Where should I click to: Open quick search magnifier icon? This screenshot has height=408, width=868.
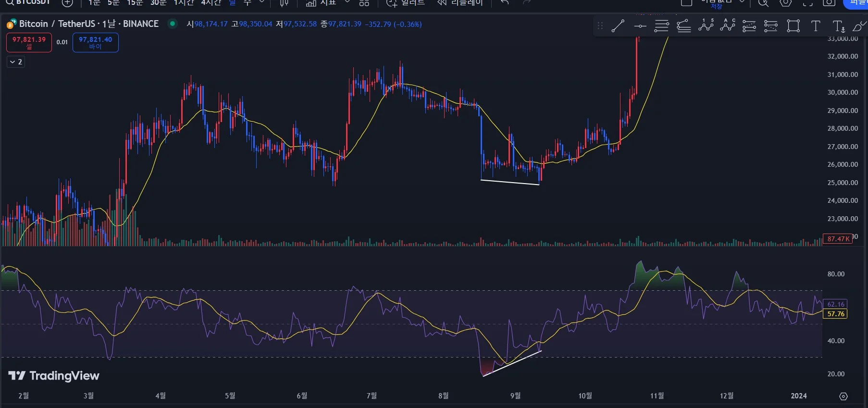pyautogui.click(x=763, y=3)
